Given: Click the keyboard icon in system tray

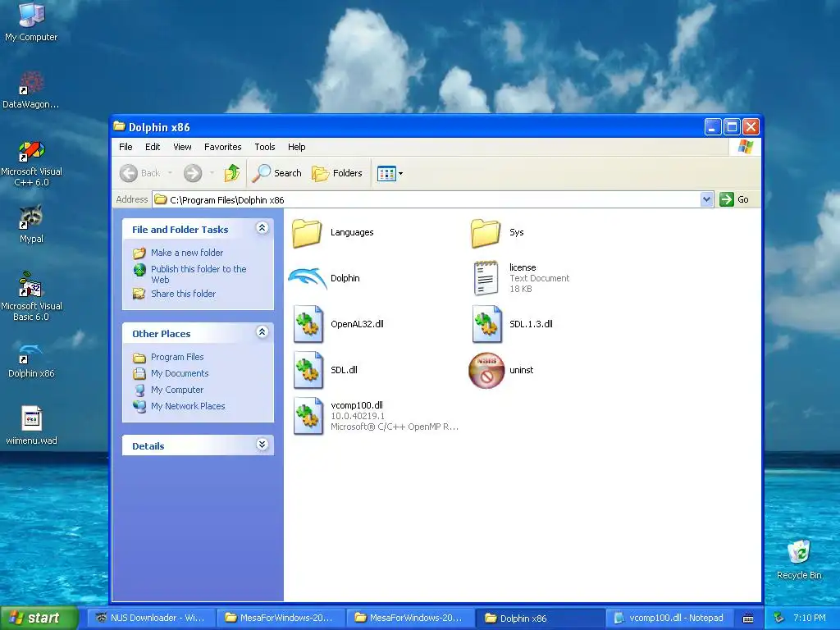Looking at the screenshot, I should 748,619.
